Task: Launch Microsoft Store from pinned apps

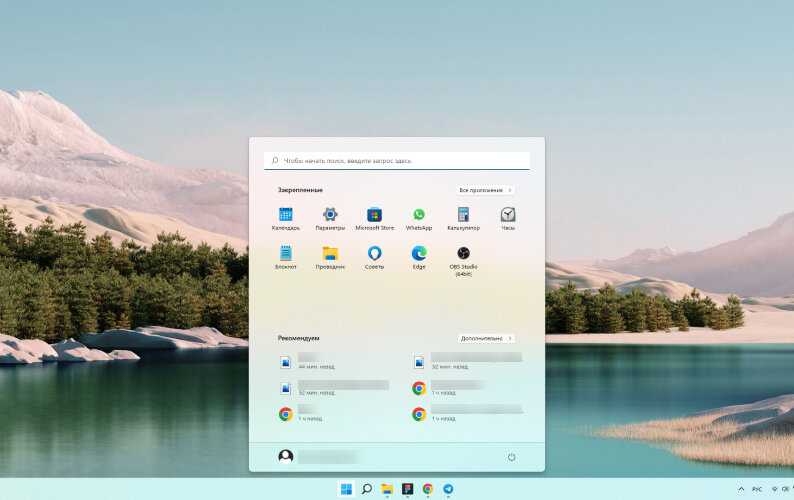Action: pyautogui.click(x=374, y=219)
